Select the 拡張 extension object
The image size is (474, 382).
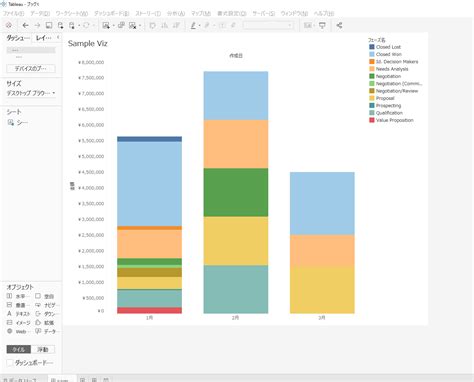click(45, 323)
